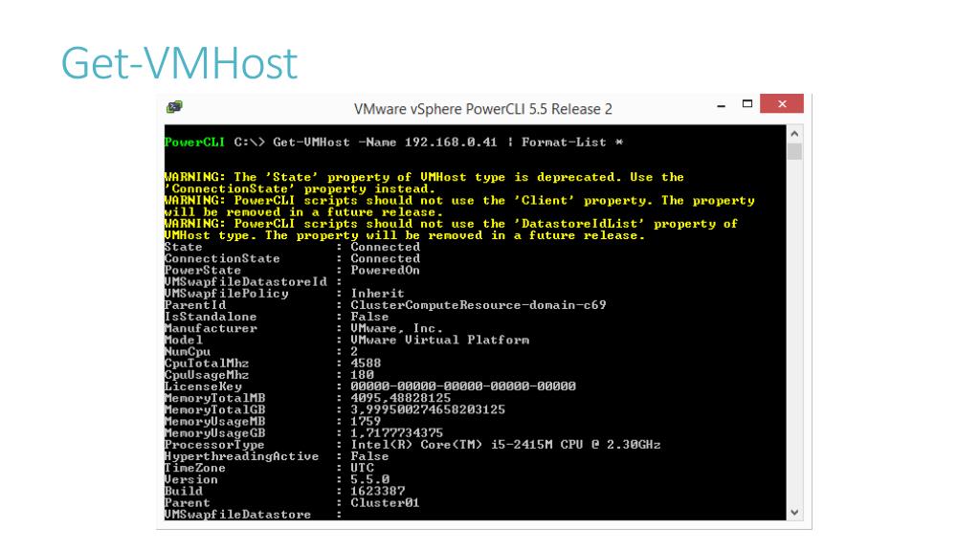
Task: Click 'Format-List' in the command line
Action: (x=564, y=143)
